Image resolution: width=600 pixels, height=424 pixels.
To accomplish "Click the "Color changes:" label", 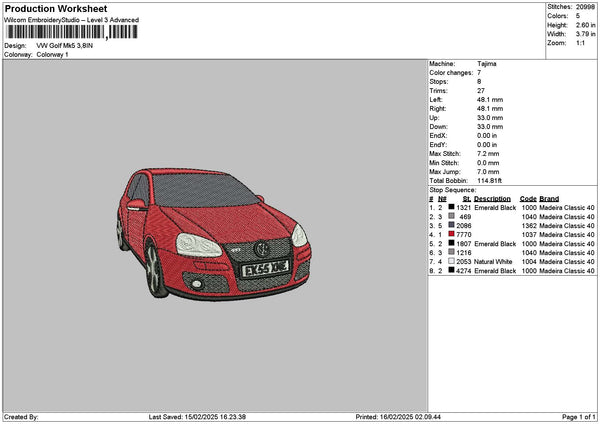I will coord(451,73).
